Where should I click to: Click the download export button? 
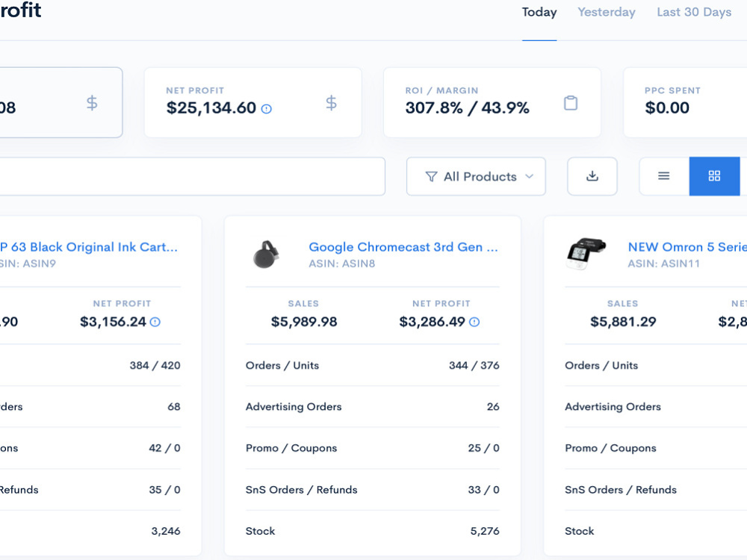click(592, 176)
